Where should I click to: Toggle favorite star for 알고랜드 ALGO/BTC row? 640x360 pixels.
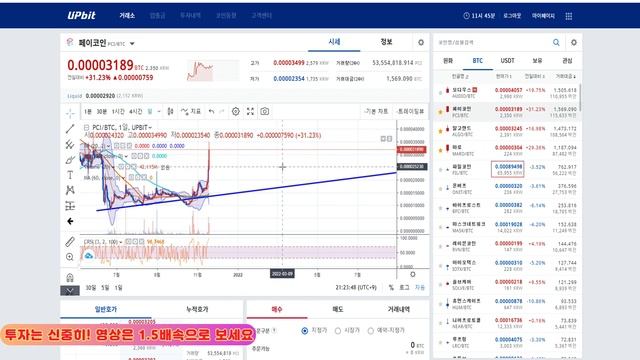(x=440, y=131)
